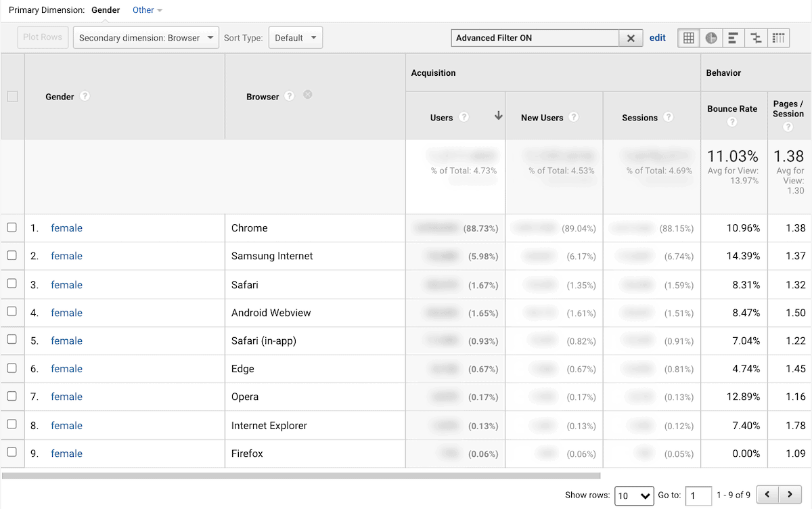Open female link in Edge row
This screenshot has height=509, width=812.
[66, 369]
